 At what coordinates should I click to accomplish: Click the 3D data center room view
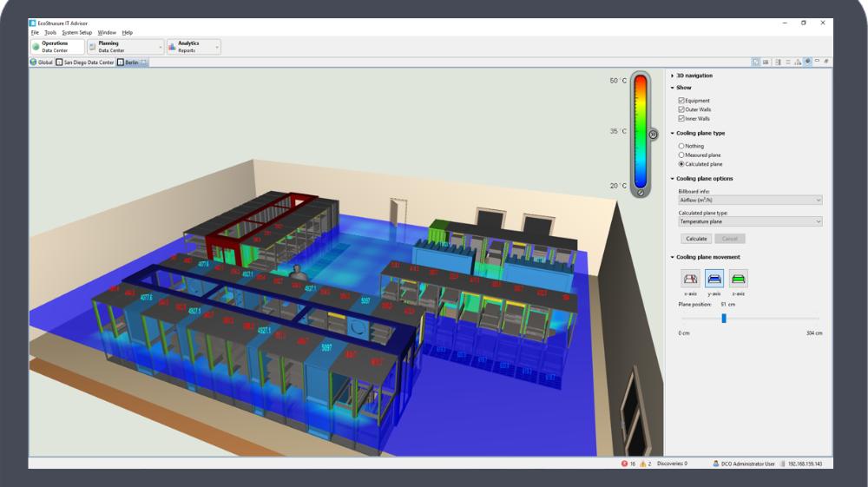(x=346, y=262)
